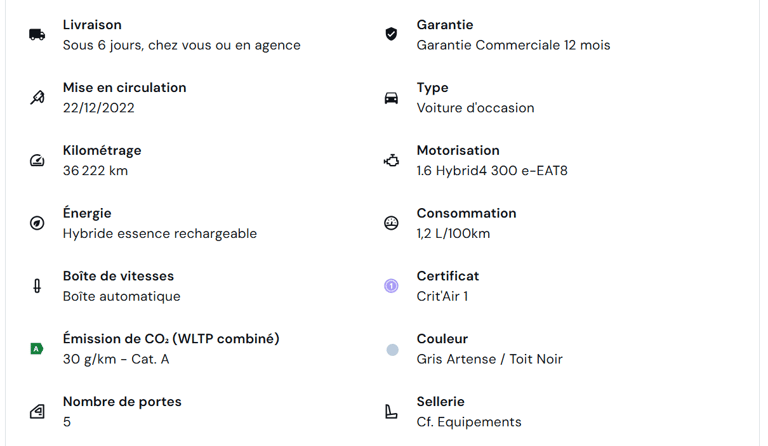Click the Crit'Air certificate badge icon
This screenshot has width=768, height=446.
pyautogui.click(x=391, y=287)
